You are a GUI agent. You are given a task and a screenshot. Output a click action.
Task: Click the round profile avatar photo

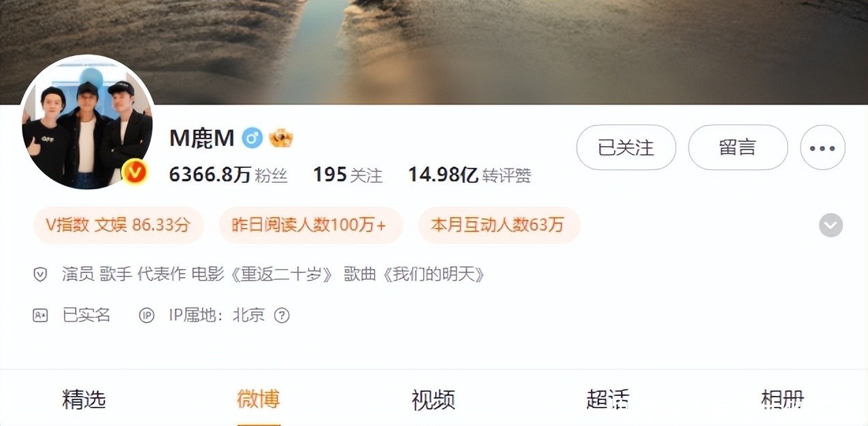point(87,123)
